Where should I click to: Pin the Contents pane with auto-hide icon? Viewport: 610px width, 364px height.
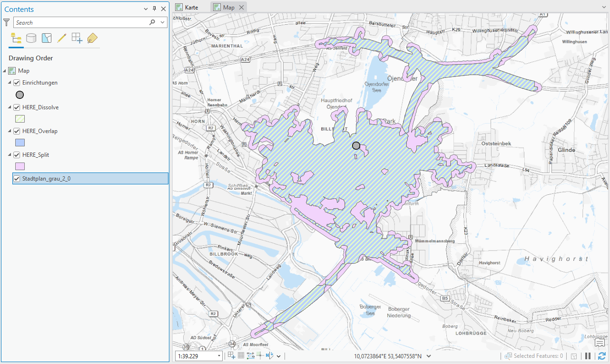click(x=154, y=9)
